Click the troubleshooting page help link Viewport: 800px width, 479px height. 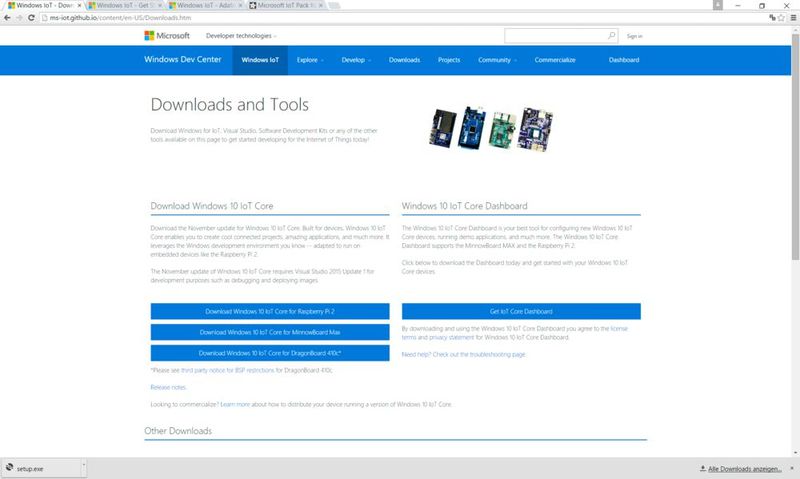pyautogui.click(x=463, y=355)
